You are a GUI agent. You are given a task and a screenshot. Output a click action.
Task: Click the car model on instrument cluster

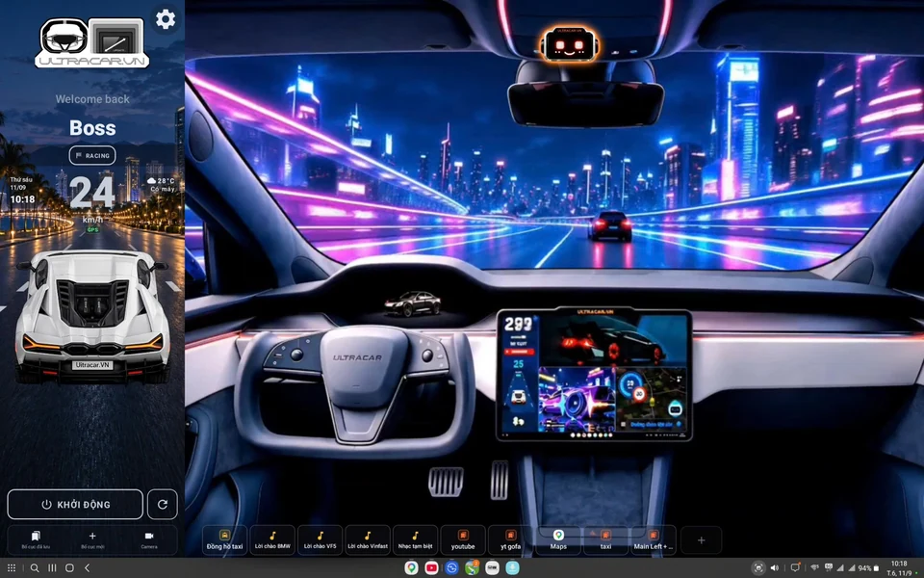[413, 303]
